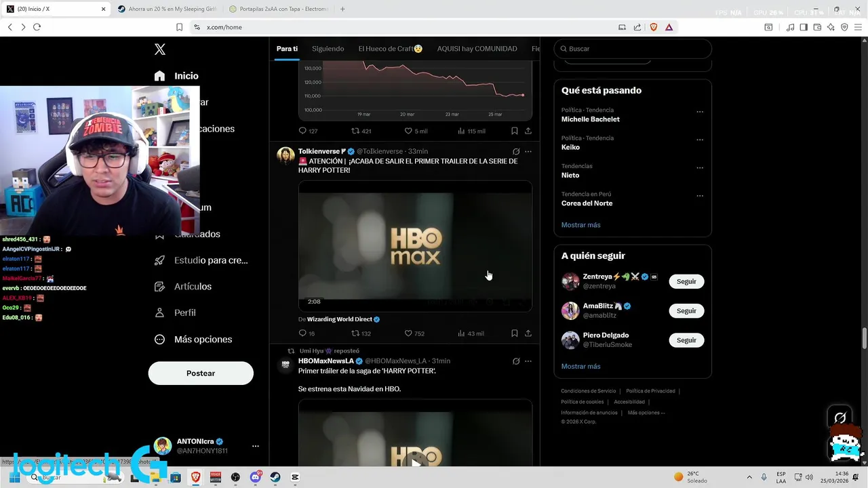Image resolution: width=868 pixels, height=488 pixels.
Task: Play the Tolkienverse HBO Max video
Action: click(x=415, y=246)
